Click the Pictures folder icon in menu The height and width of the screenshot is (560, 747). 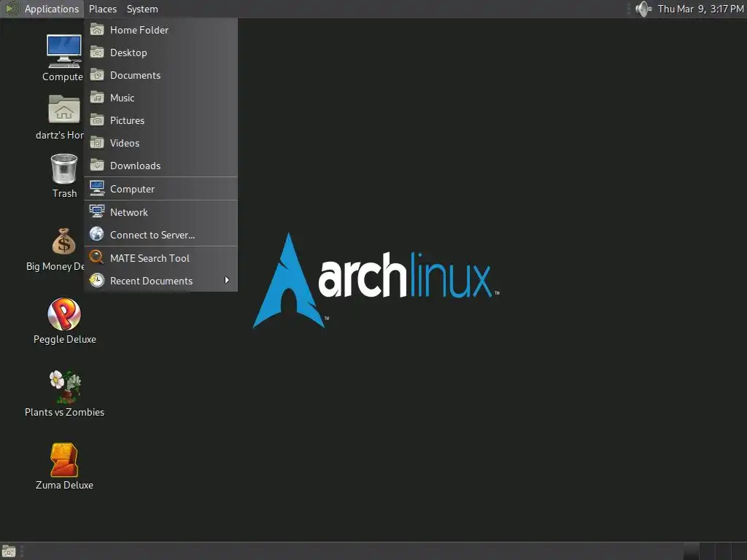click(97, 120)
